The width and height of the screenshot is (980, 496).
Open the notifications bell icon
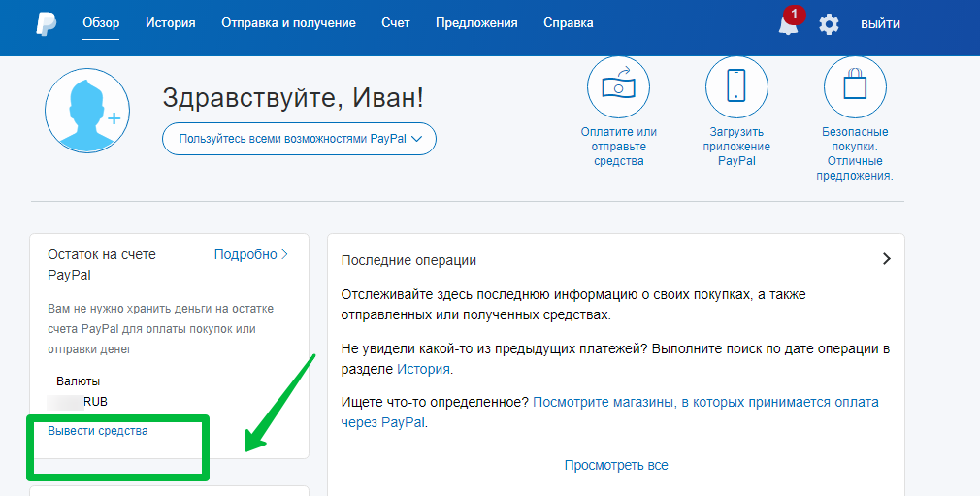click(789, 24)
